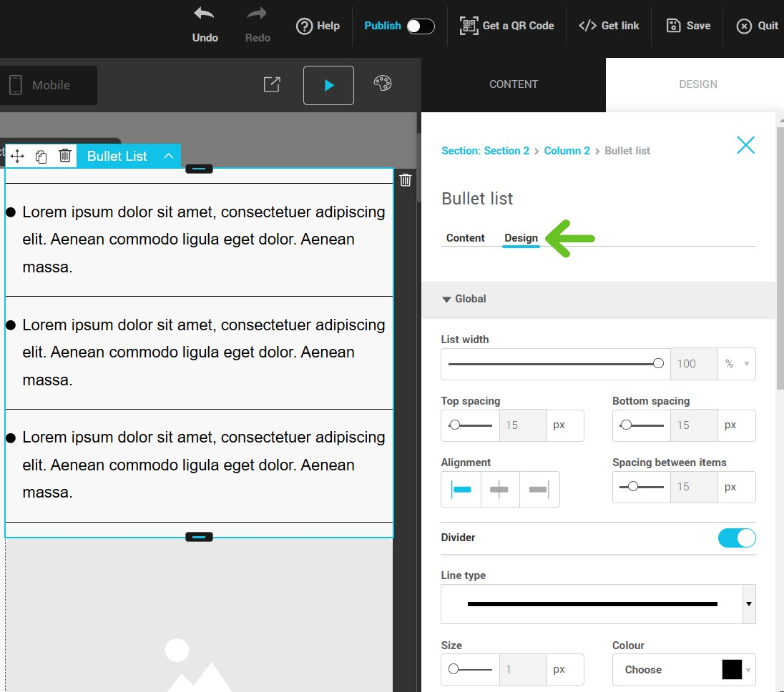Open the List width unit dropdown

pos(737,363)
